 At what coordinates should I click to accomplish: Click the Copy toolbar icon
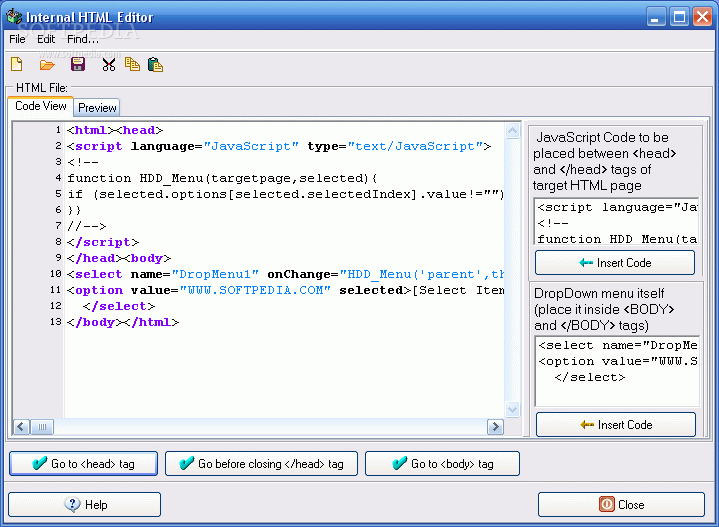(133, 64)
